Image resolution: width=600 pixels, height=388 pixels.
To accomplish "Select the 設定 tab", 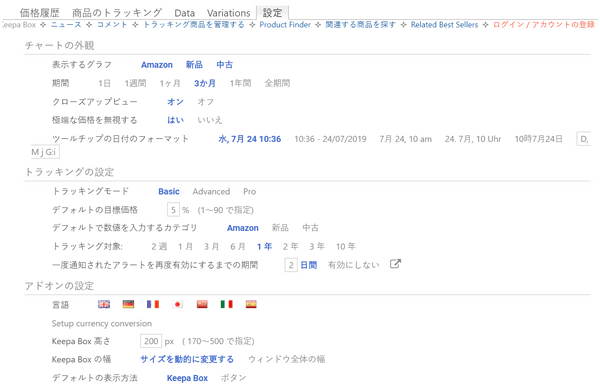I will tap(272, 13).
